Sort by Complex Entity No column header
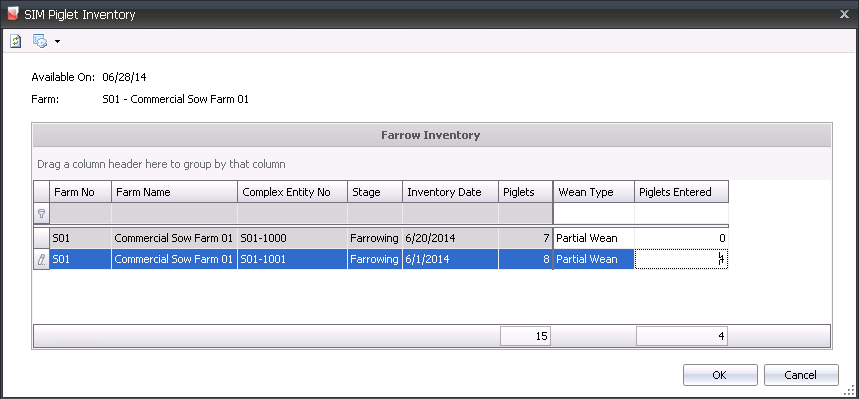 (293, 192)
